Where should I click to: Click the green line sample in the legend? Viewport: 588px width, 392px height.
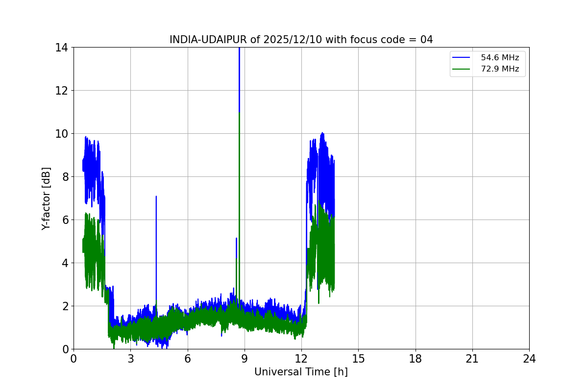(x=462, y=69)
